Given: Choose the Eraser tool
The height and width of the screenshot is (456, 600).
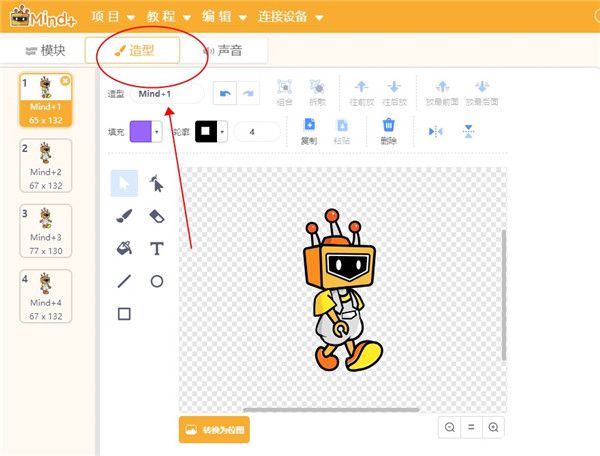Looking at the screenshot, I should pyautogui.click(x=157, y=216).
